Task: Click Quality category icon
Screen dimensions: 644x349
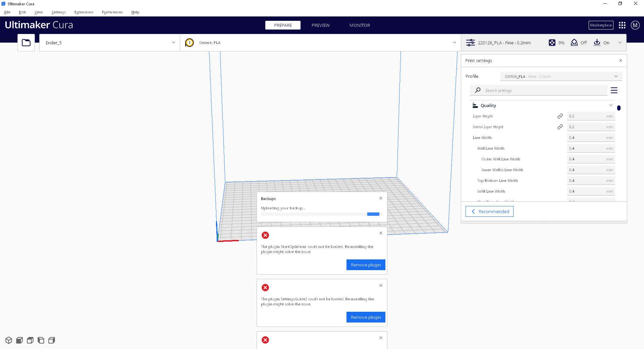Action: click(475, 105)
